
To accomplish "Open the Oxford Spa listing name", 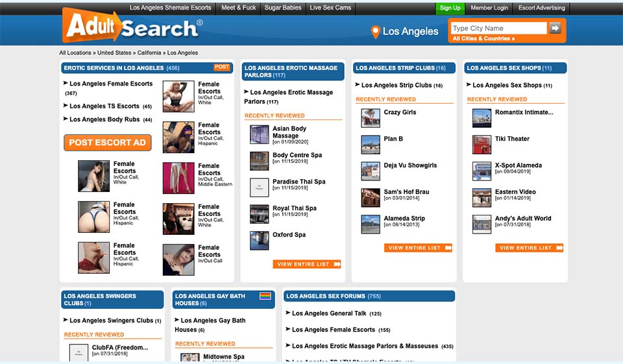I will [289, 234].
